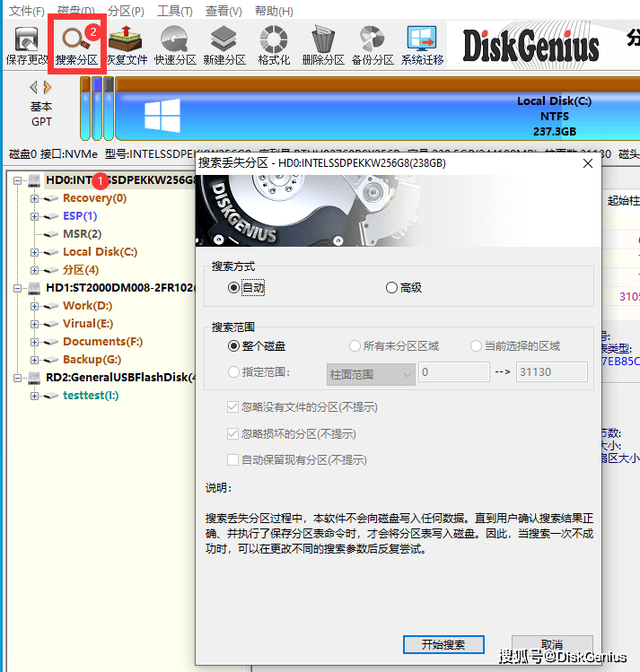This screenshot has height=672, width=640.
Task: Expand the testtest(I:) tree node
Action: [34, 396]
